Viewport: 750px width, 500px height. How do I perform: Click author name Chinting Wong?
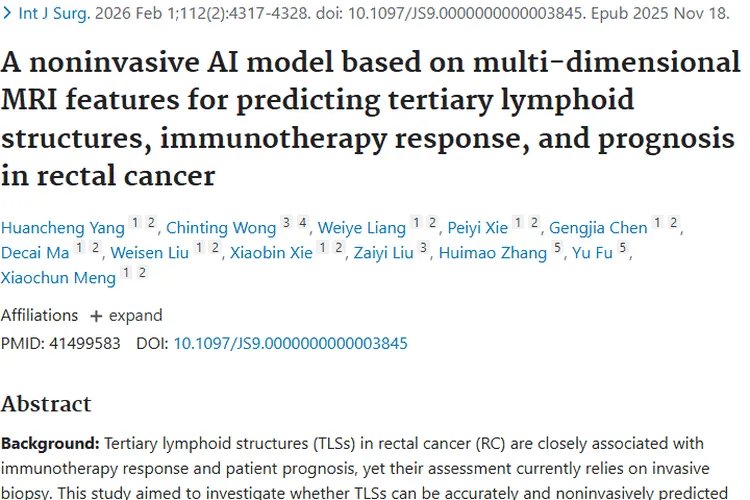220,227
